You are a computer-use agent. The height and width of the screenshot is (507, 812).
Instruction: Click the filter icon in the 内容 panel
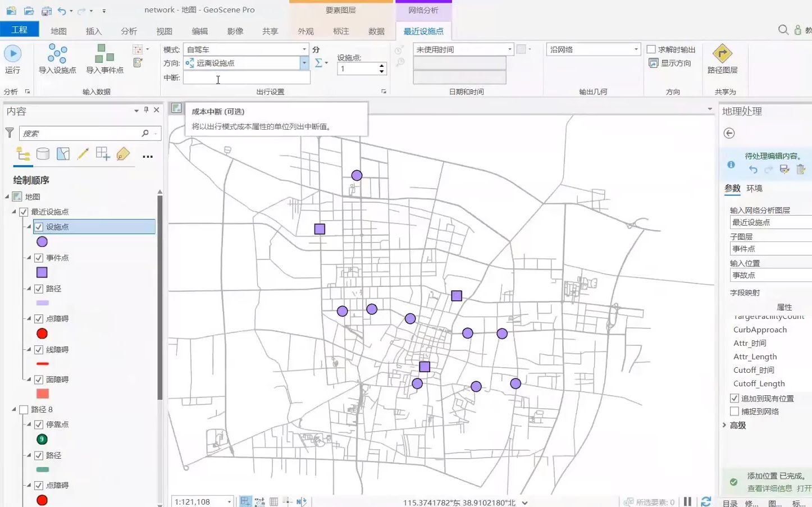[x=9, y=133]
